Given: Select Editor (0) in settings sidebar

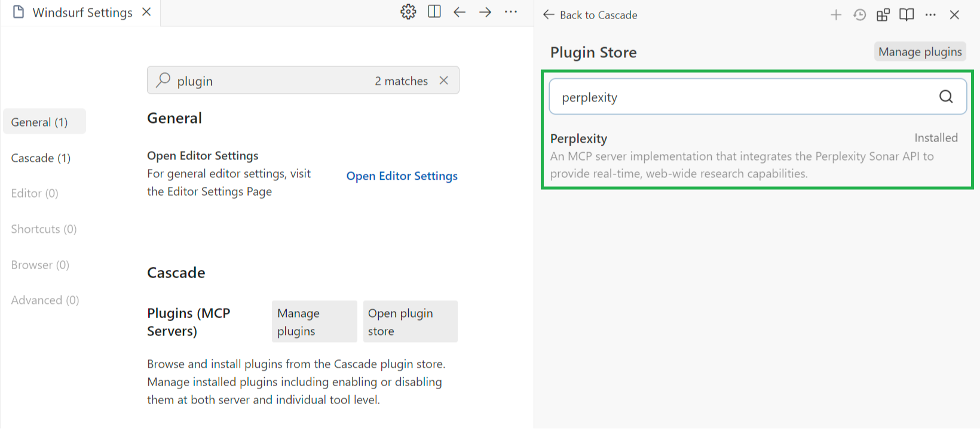Looking at the screenshot, I should point(35,193).
